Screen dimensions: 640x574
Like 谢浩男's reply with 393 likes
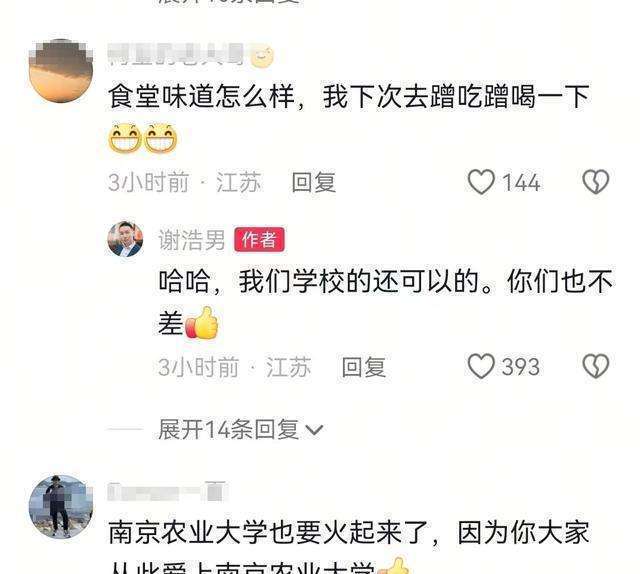(x=481, y=366)
